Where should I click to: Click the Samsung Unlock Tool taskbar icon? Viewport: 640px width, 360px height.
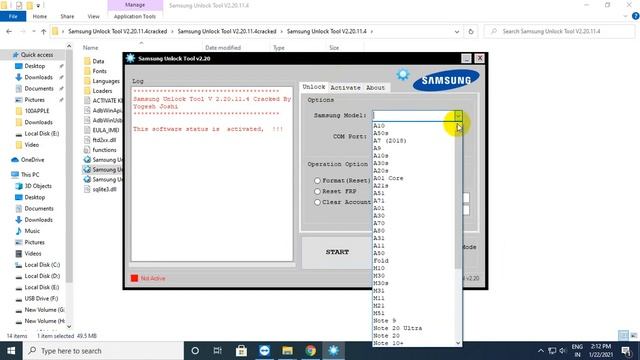tap(333, 351)
